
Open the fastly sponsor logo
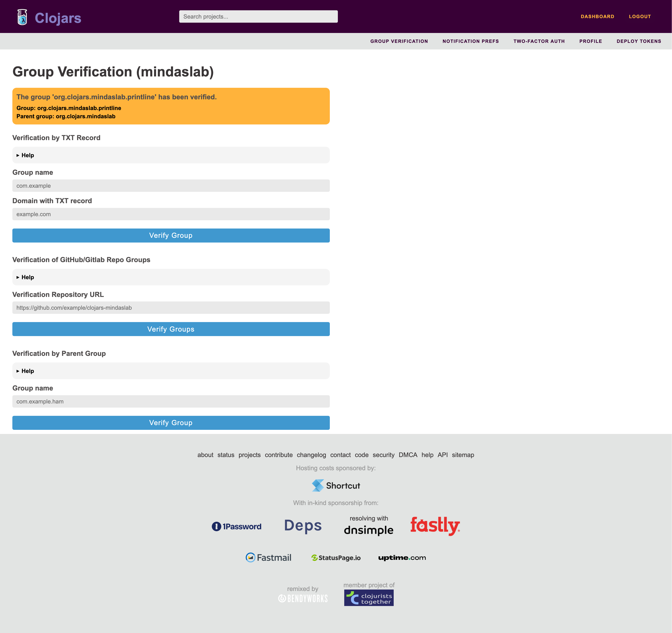click(435, 526)
